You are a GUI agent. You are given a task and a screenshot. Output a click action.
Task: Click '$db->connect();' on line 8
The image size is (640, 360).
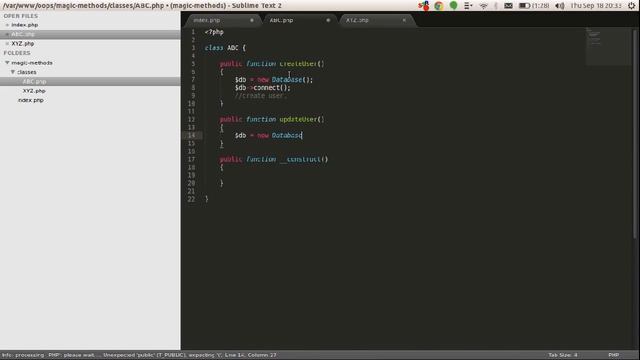(x=263, y=88)
